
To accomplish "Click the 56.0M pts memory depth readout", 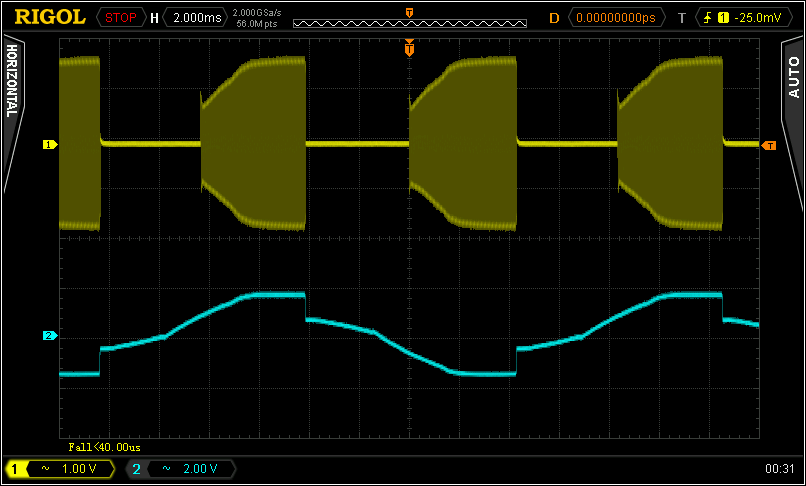I will click(257, 23).
